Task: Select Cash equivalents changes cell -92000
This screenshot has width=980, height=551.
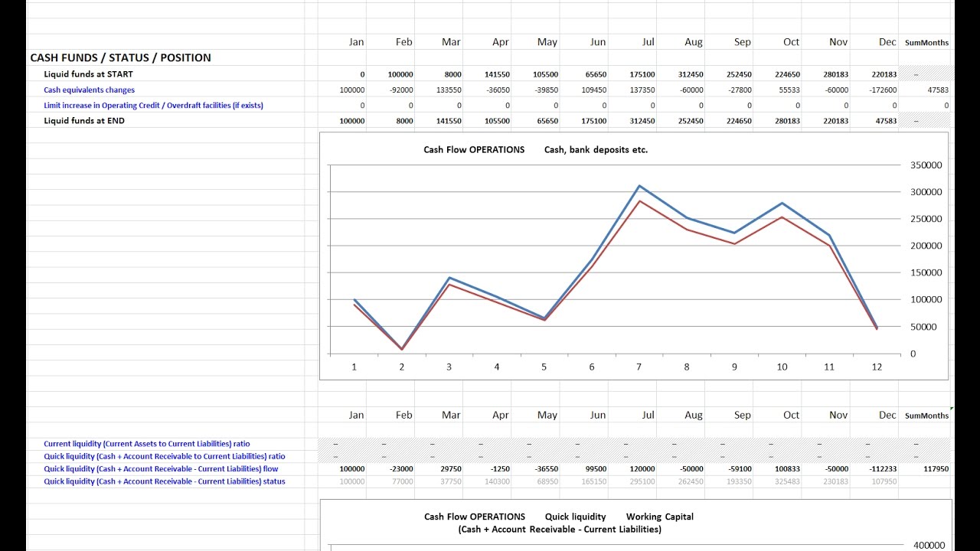Action: [399, 90]
